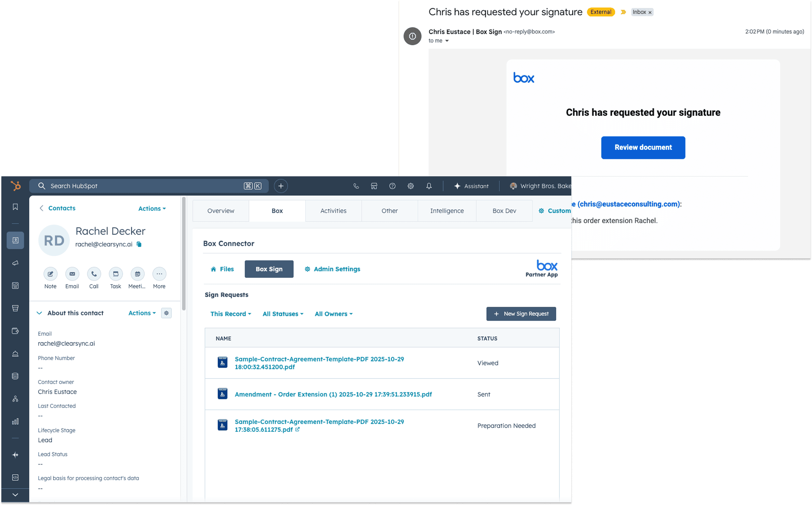Open external link icon beside 17:38:05 pdf
The height and width of the screenshot is (505, 812).
(297, 429)
